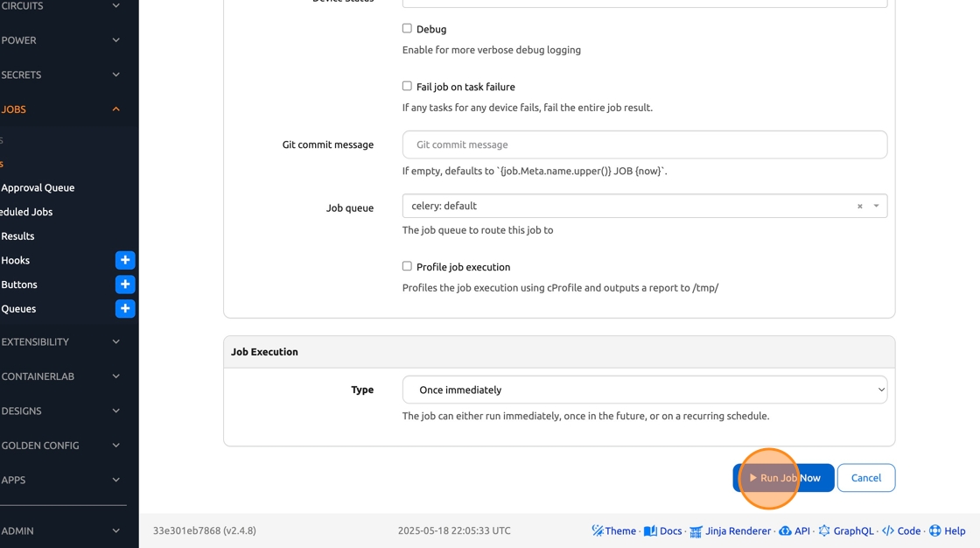This screenshot has width=980, height=548.
Task: Click the Code brackets icon in footer
Action: [888, 530]
